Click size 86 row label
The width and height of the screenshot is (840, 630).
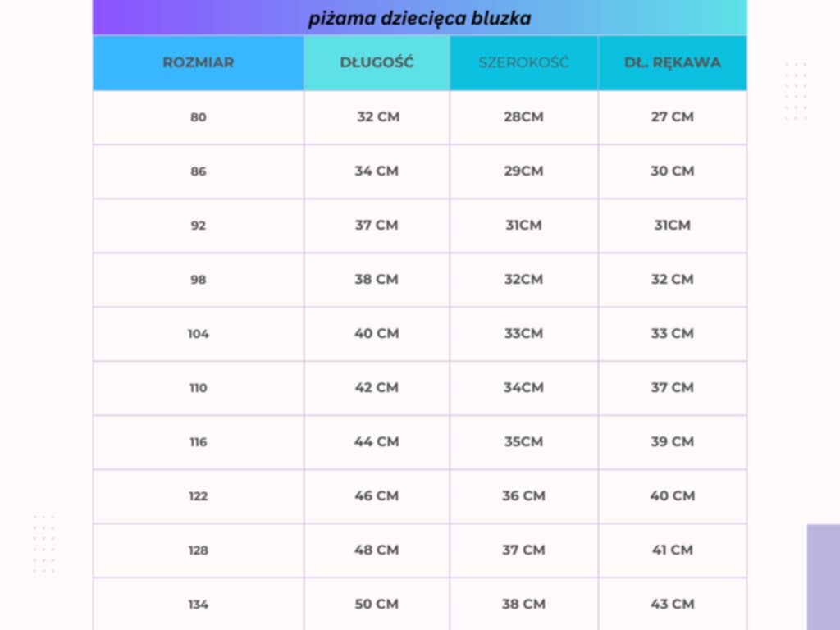coord(198,171)
